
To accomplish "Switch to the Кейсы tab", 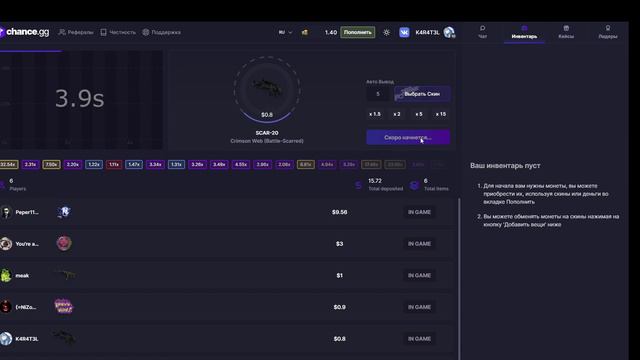I will tap(566, 32).
